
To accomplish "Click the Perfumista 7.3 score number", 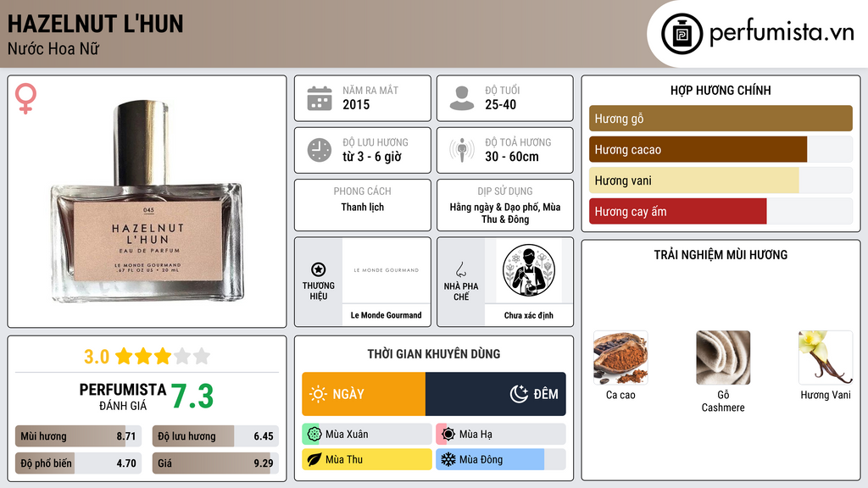I will [x=192, y=396].
